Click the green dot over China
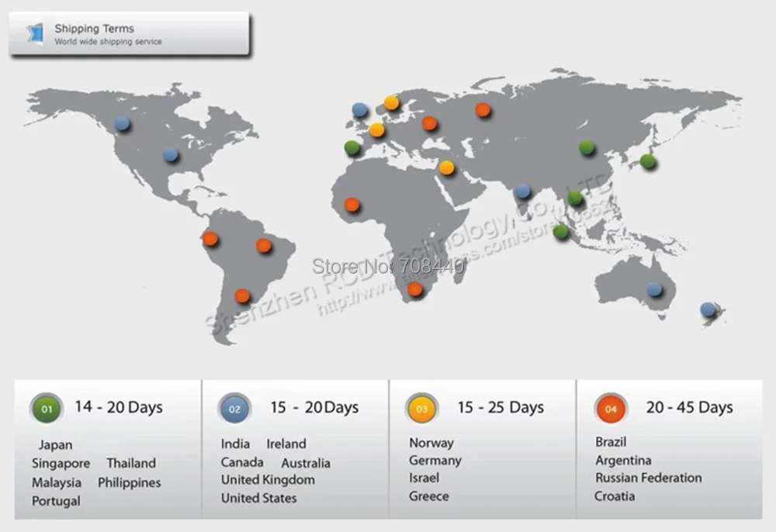Image resolution: width=776 pixels, height=532 pixels. 587,147
